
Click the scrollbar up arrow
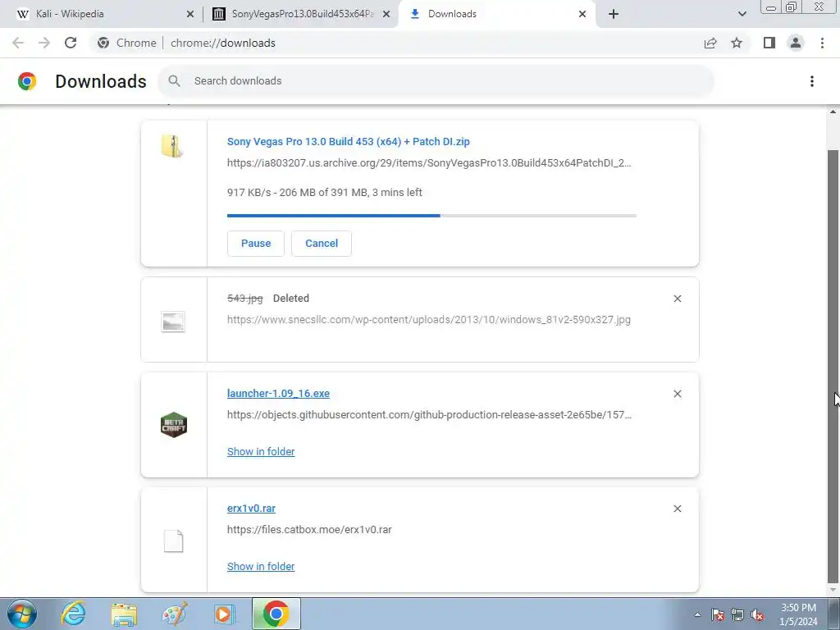833,112
